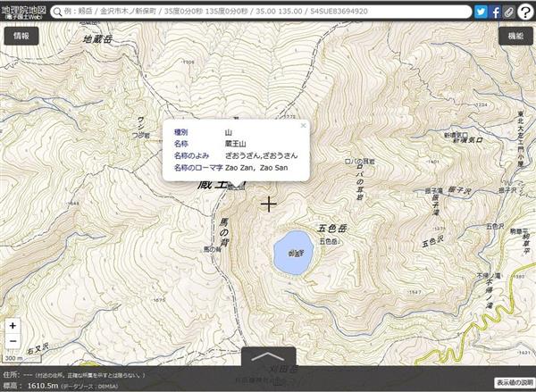The image size is (536, 392).
Task: Click the 右又沢 label
Action: click(x=38, y=349)
